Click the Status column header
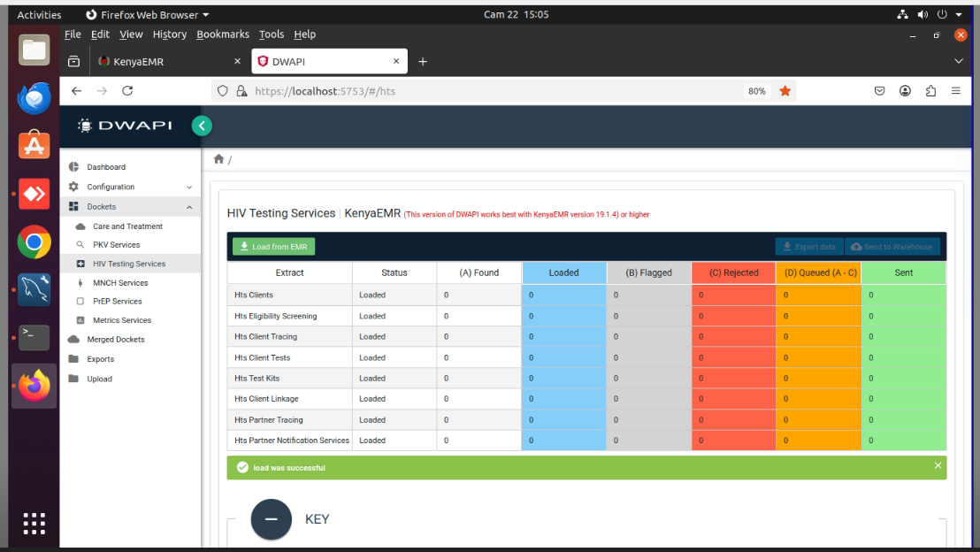980x552 pixels. point(394,272)
